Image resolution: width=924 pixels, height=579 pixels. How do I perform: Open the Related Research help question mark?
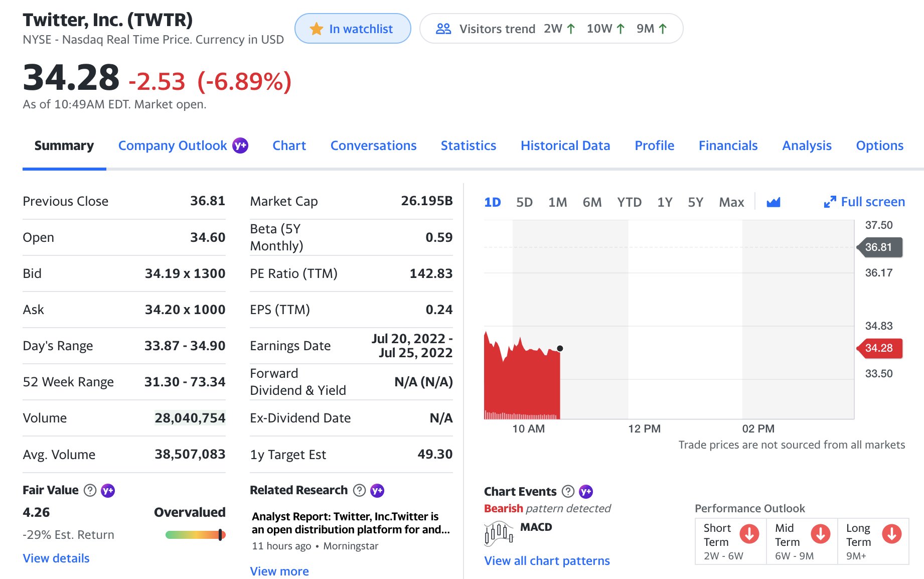click(359, 490)
